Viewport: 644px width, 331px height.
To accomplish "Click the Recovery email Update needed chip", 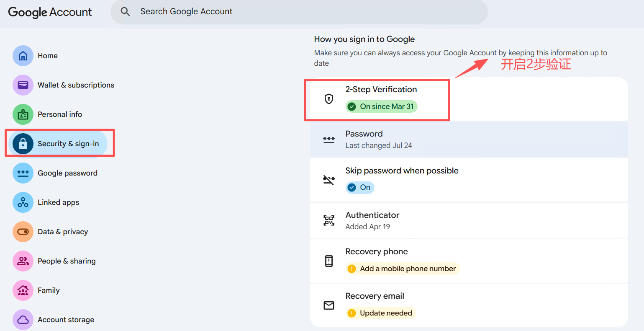I will (381, 313).
